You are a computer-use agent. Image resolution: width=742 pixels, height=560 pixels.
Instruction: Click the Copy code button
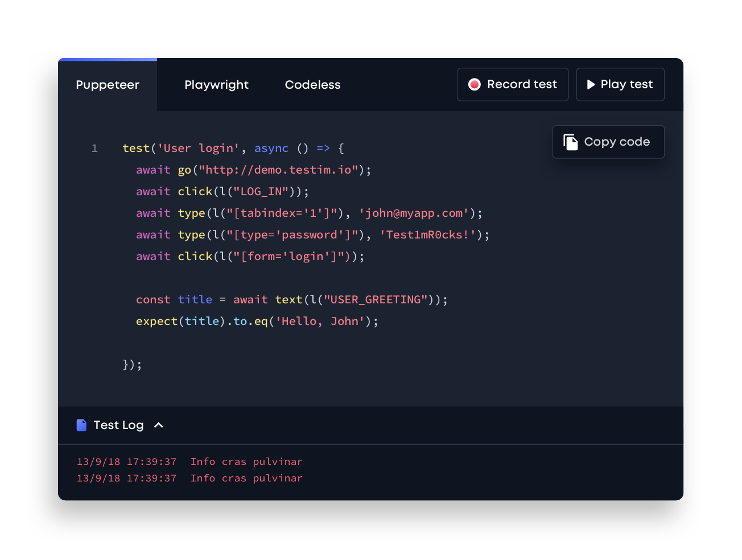pos(608,142)
